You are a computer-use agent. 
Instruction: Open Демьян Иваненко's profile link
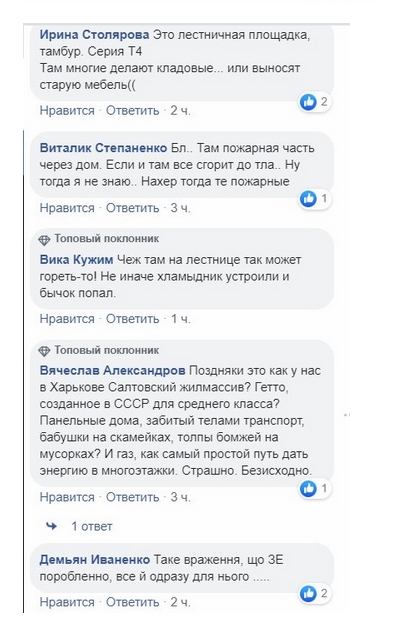click(x=95, y=560)
